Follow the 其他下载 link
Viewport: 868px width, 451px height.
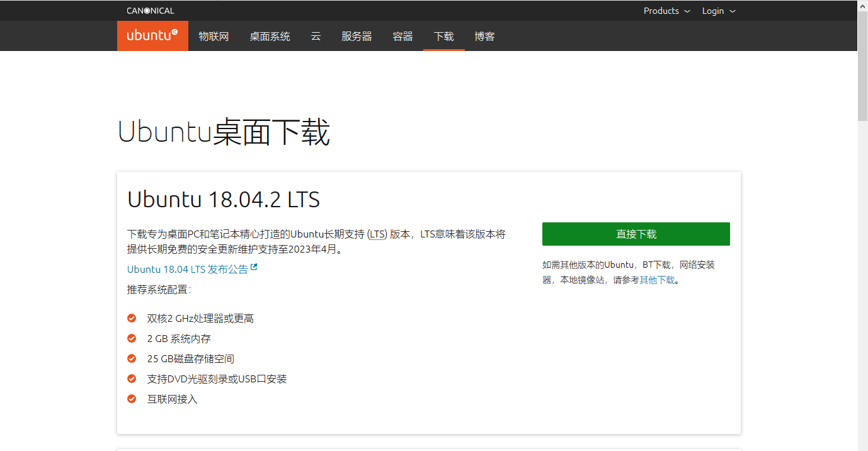pyautogui.click(x=657, y=280)
